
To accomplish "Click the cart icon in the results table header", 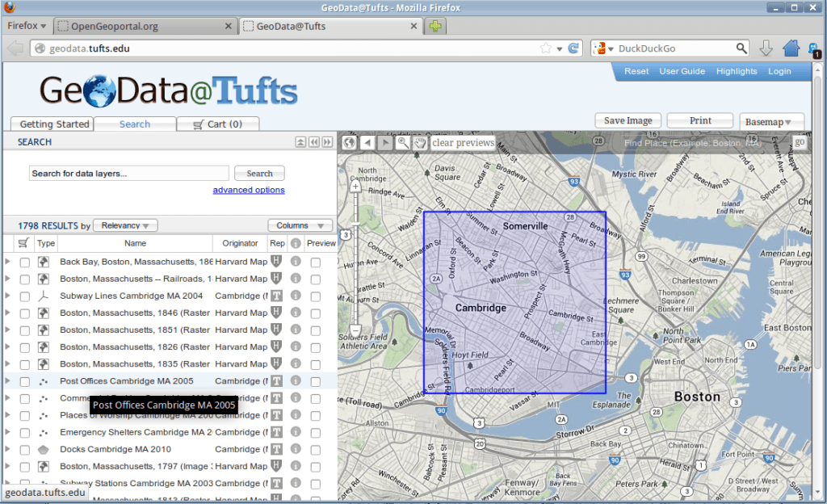I will click(x=23, y=243).
